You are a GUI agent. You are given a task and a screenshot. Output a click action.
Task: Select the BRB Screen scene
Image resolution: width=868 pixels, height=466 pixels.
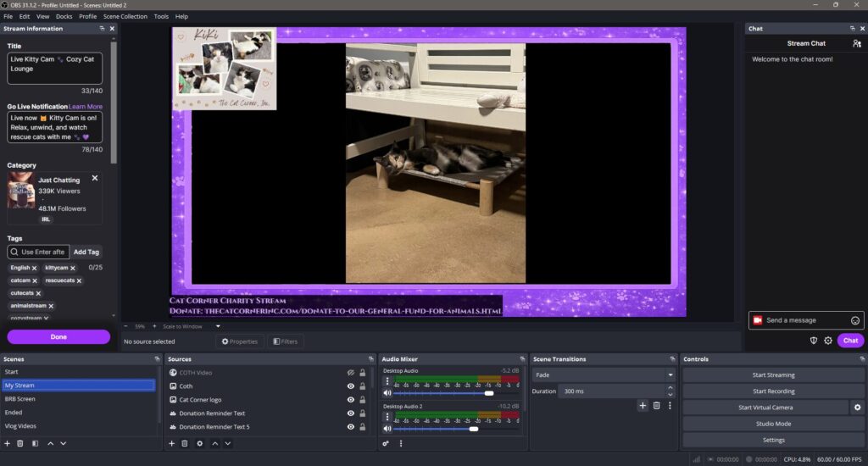pos(20,398)
